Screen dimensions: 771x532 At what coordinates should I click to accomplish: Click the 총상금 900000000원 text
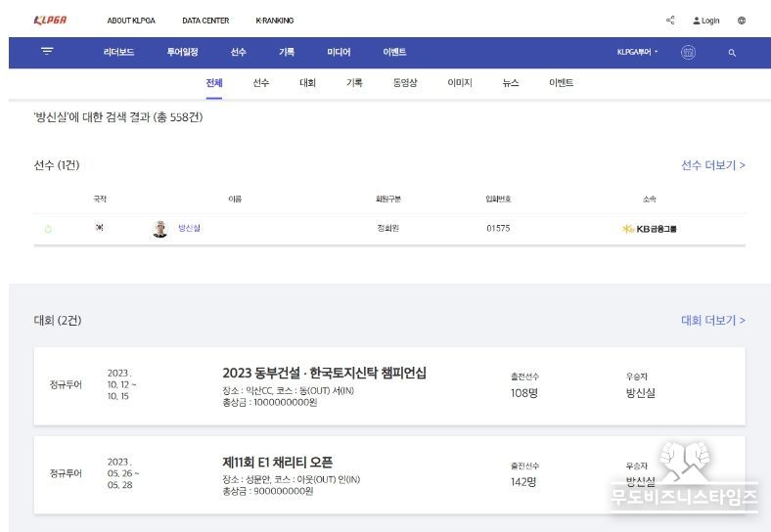coord(267,491)
